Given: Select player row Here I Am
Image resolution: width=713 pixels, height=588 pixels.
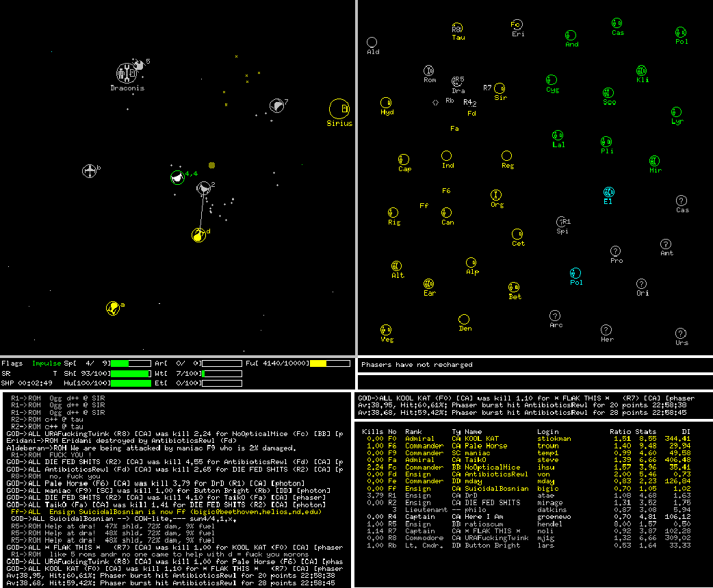Looking at the screenshot, I should pyautogui.click(x=527, y=517).
